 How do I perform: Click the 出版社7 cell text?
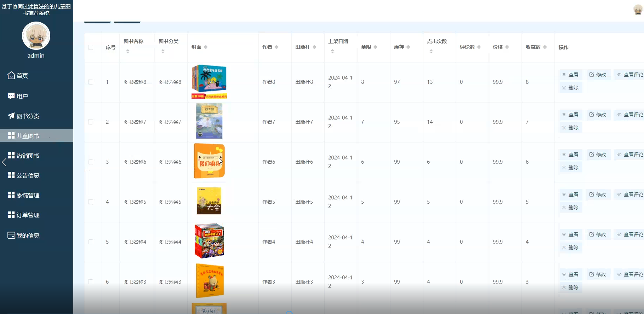click(x=304, y=122)
